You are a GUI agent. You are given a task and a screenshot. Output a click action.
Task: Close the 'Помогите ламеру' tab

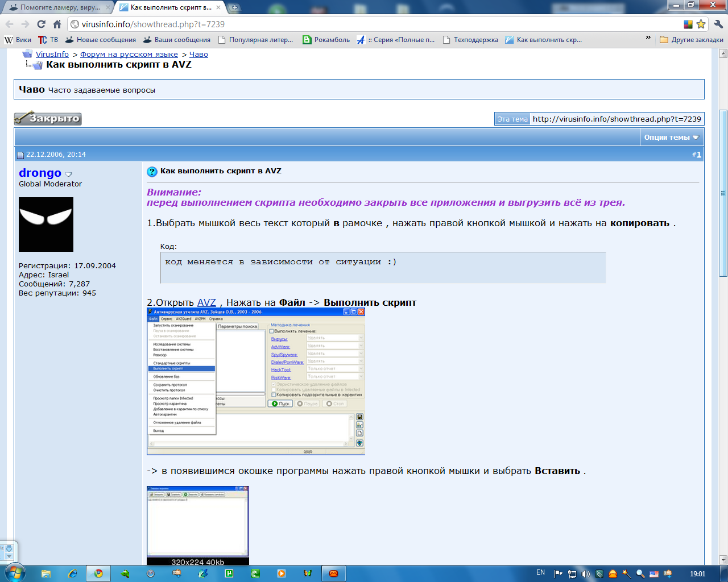(x=108, y=7)
